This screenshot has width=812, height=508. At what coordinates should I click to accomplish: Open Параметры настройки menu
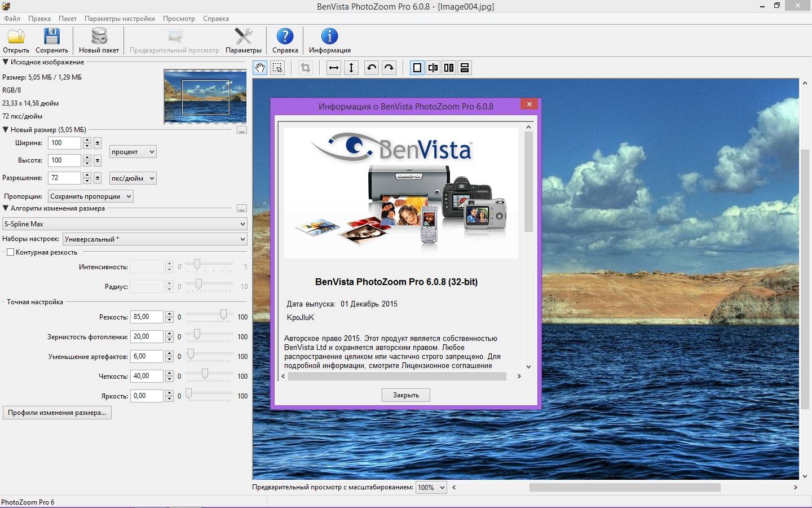click(x=120, y=19)
